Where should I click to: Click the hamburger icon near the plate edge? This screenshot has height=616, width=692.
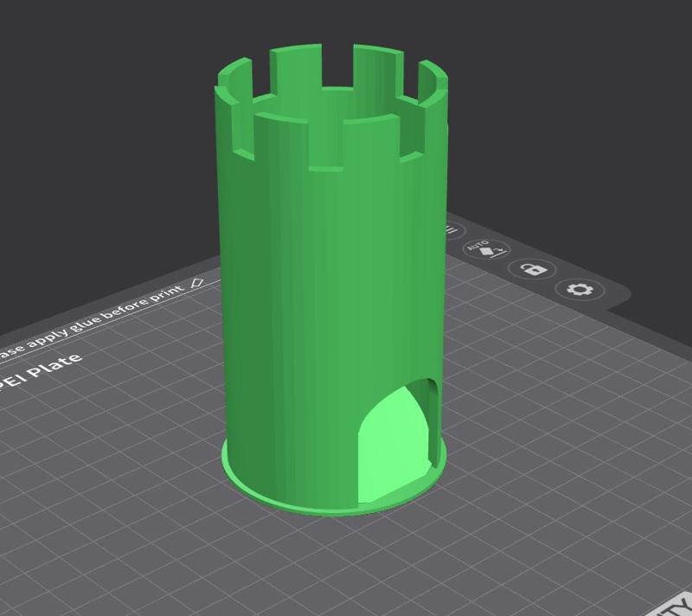(452, 229)
